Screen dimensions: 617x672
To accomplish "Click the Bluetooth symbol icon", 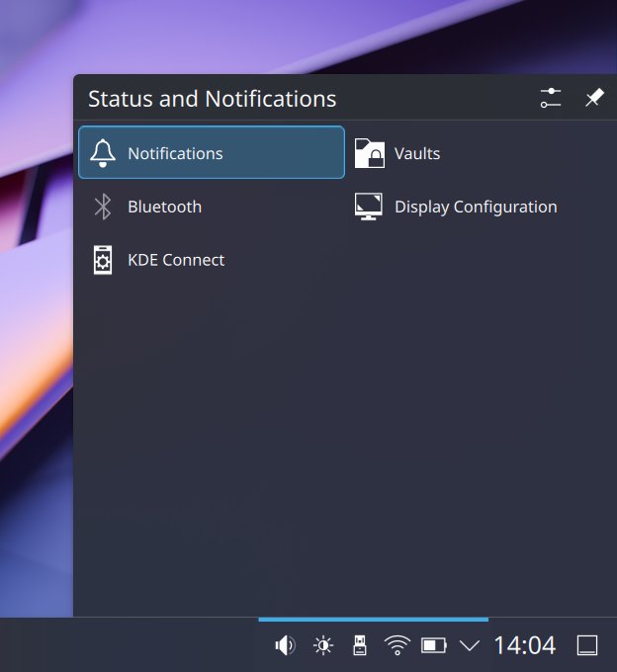I will coord(103,207).
